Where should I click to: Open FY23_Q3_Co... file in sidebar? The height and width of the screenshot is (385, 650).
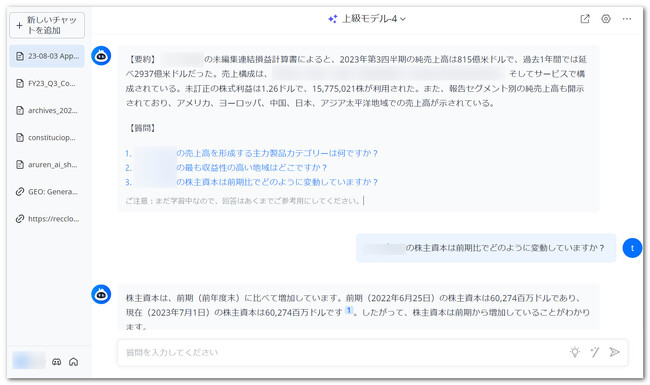tap(47, 83)
